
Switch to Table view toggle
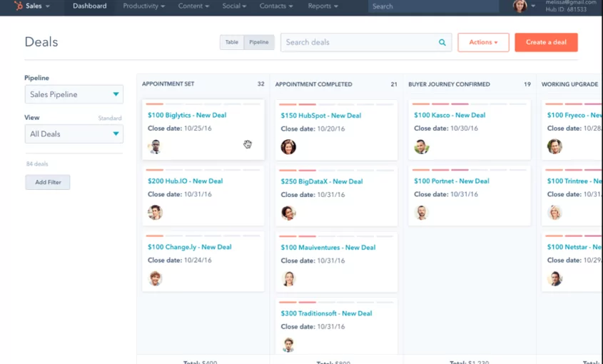[232, 42]
